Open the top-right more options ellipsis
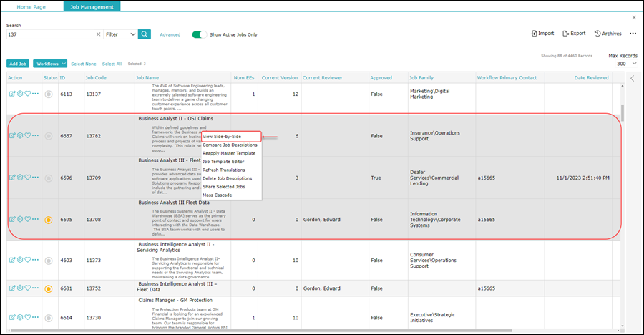This screenshot has width=644, height=335. [633, 34]
